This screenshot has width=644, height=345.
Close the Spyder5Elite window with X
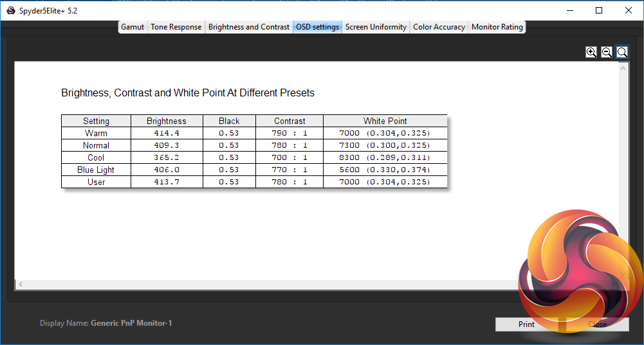coord(629,10)
